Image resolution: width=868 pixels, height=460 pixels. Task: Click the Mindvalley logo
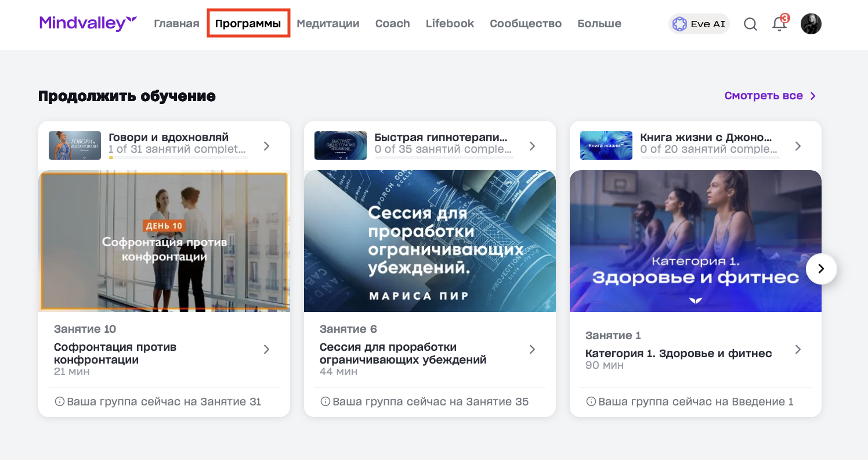click(x=88, y=23)
